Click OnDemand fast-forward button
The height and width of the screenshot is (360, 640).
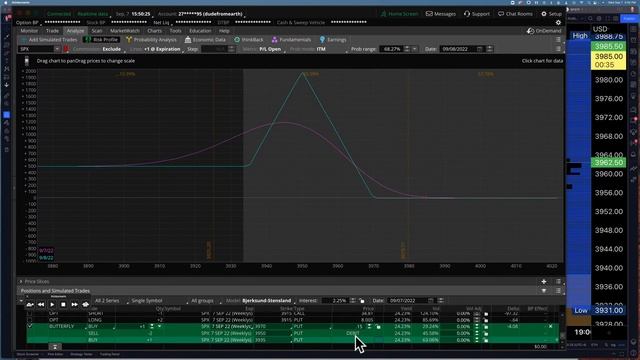tap(74, 304)
